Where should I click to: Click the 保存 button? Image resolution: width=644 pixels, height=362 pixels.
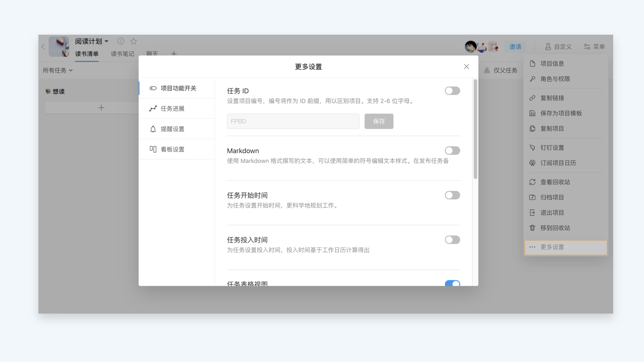coord(379,121)
